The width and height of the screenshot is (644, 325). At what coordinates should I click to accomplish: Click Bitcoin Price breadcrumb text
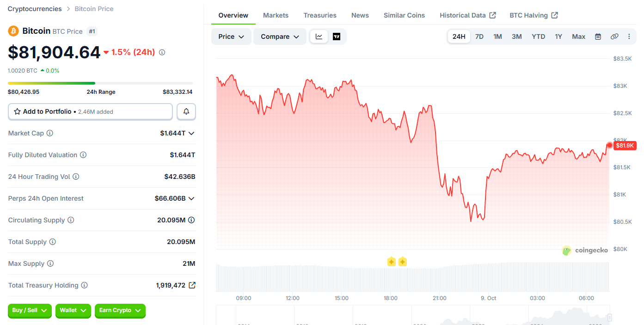click(94, 9)
